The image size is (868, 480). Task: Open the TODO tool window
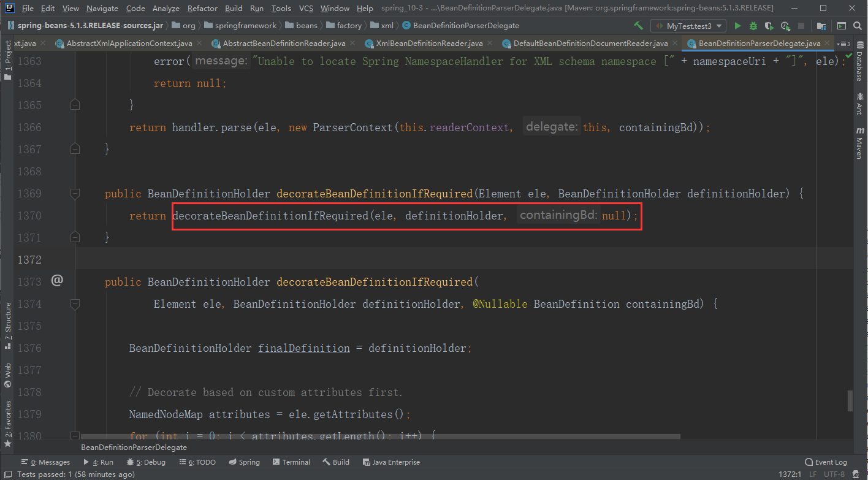tap(196, 462)
